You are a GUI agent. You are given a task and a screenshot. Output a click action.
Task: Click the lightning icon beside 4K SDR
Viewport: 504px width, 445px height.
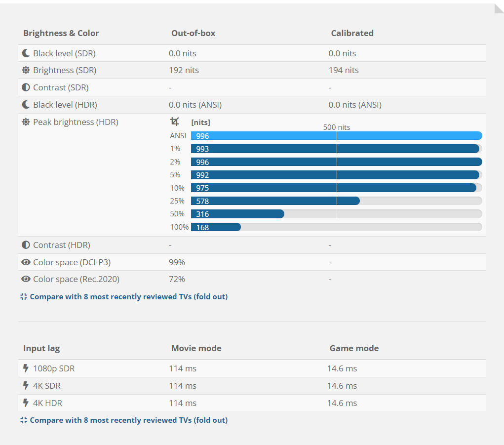point(26,386)
